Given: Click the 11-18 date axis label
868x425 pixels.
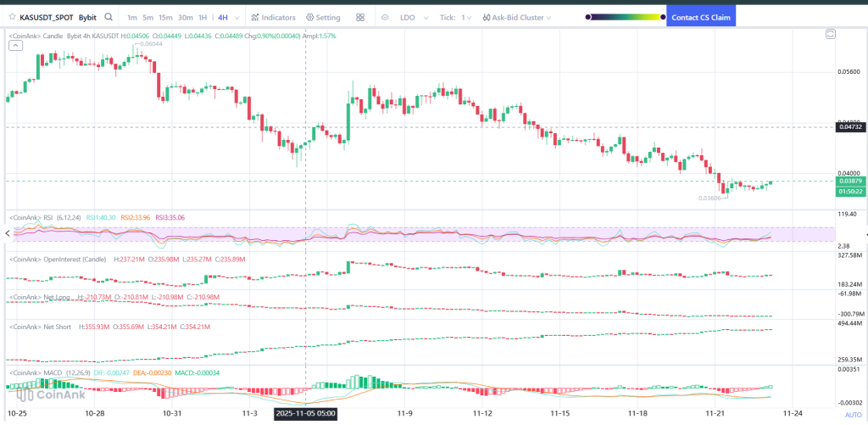Looking at the screenshot, I should tap(637, 414).
